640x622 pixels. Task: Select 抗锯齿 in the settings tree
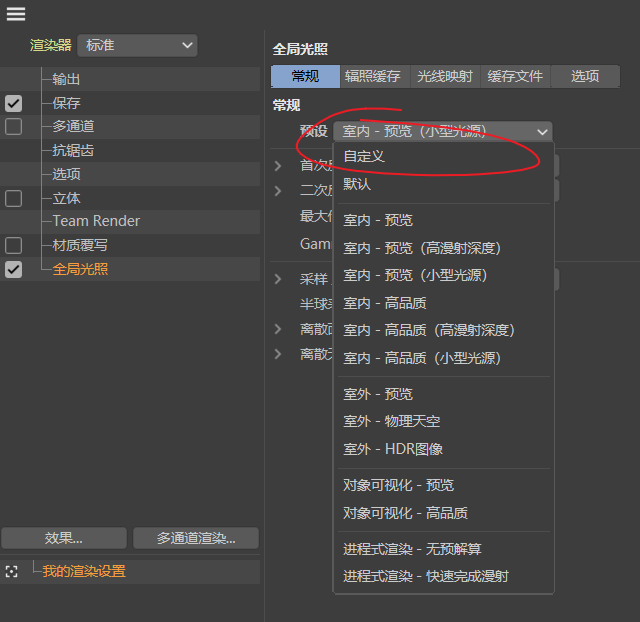[x=73, y=150]
